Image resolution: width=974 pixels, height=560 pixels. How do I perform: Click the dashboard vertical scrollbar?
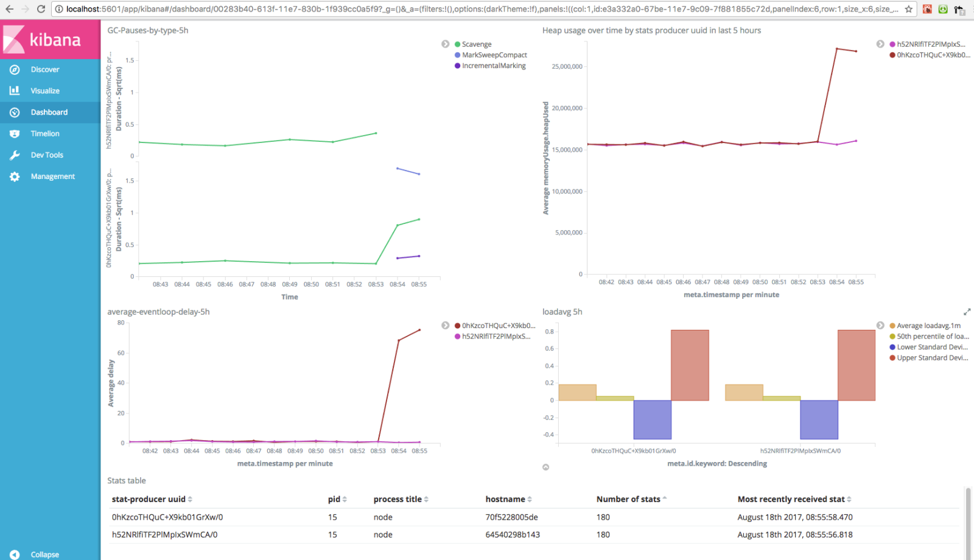tap(968, 523)
